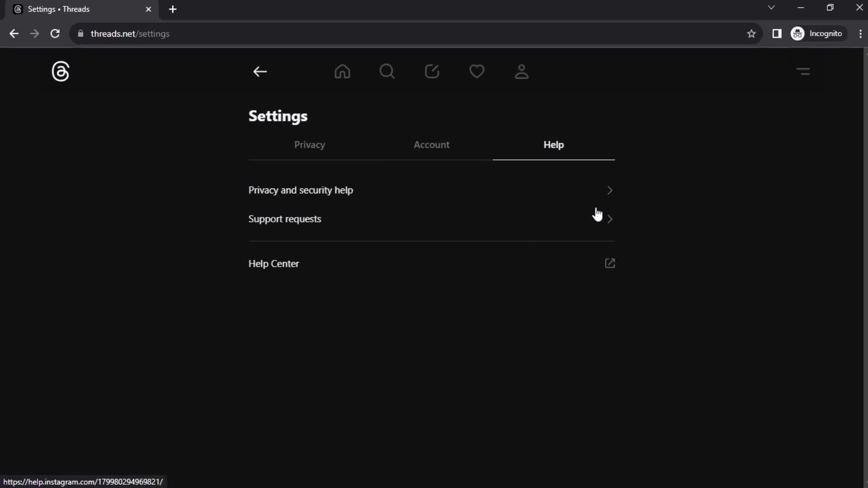The height and width of the screenshot is (488, 868).
Task: Click the Threads logo icon
Action: [60, 71]
